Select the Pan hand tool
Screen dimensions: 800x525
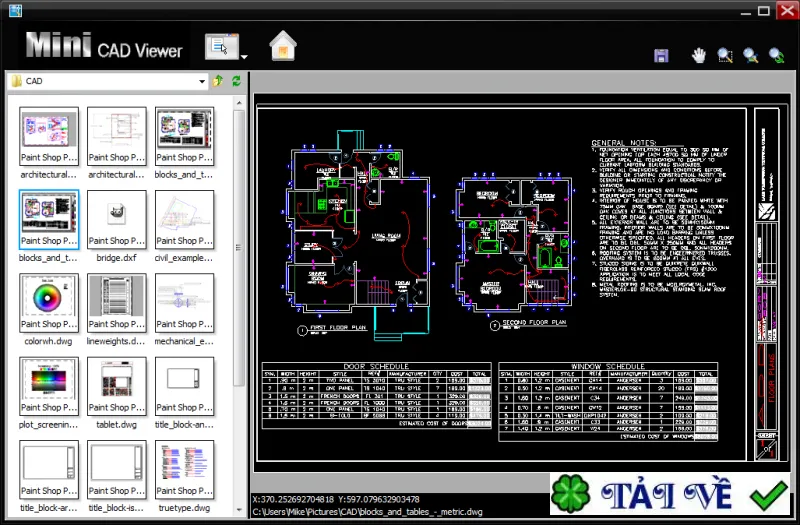pos(698,55)
